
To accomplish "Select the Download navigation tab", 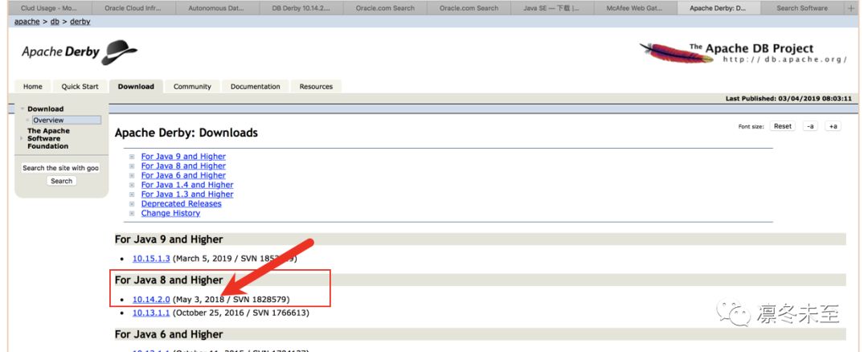I will (x=136, y=86).
